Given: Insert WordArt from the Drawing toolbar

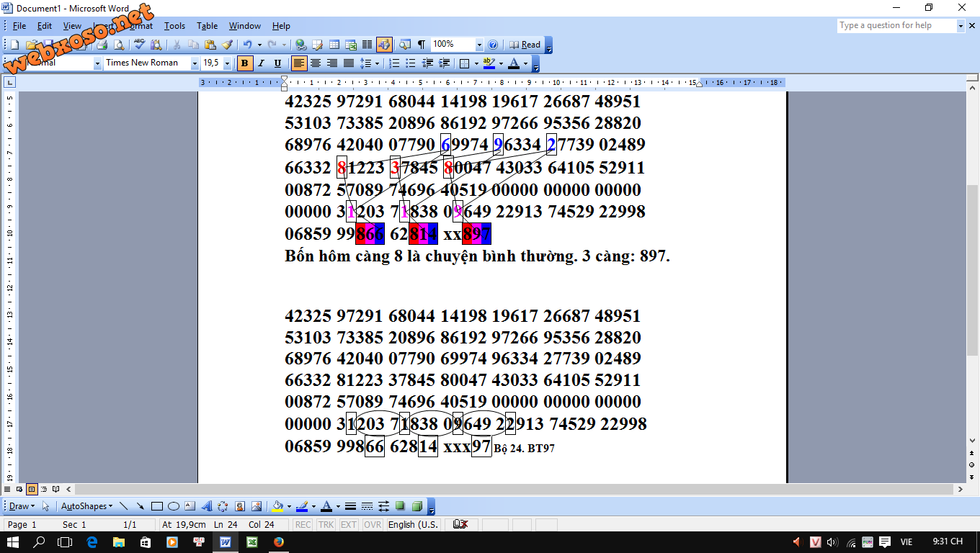Looking at the screenshot, I should (207, 506).
